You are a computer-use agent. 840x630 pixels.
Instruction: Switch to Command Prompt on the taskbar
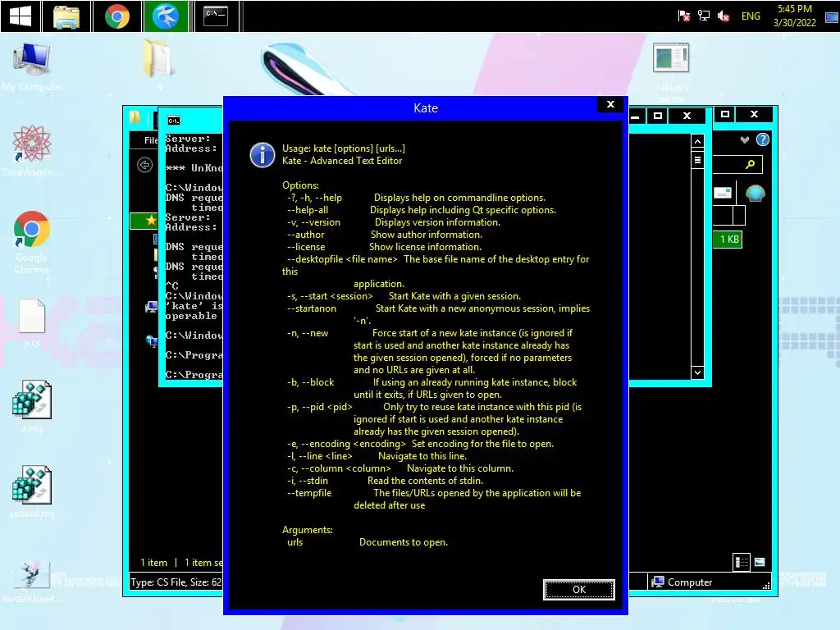[216, 16]
